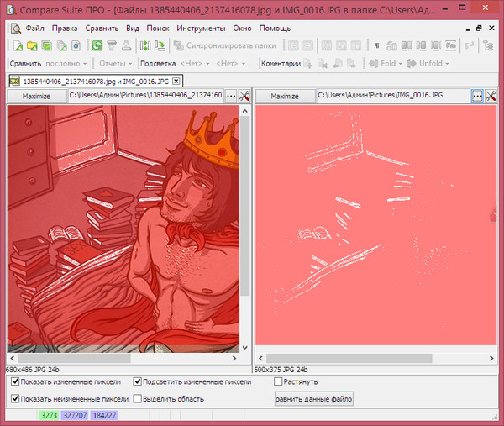Click the left panel scissors tool icon
Screen dimensions: 504x426
(x=244, y=97)
